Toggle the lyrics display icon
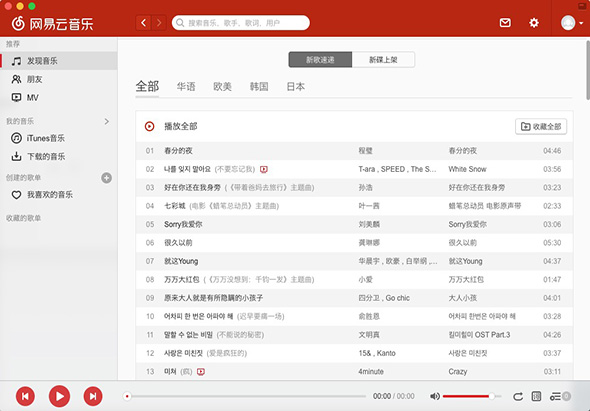The height and width of the screenshot is (411, 590). 536,396
